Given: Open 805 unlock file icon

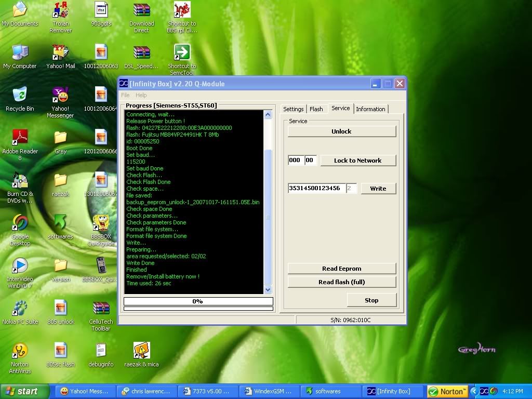Looking at the screenshot, I should pyautogui.click(x=60, y=312).
